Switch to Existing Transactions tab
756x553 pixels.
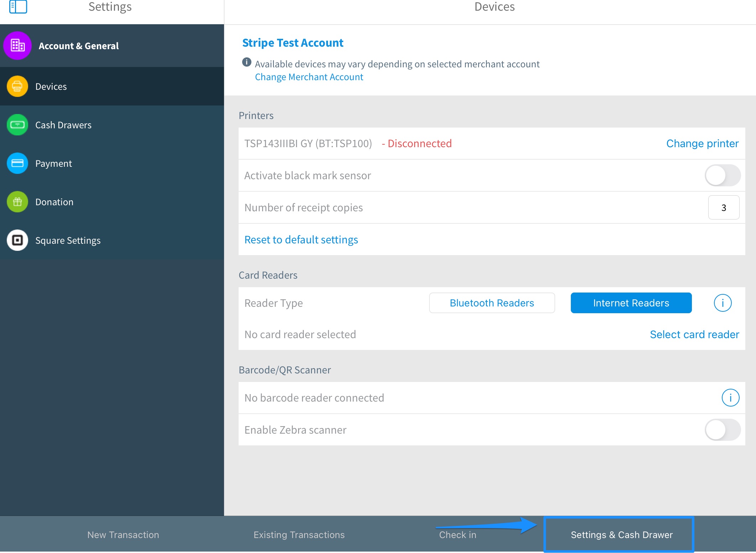click(299, 534)
